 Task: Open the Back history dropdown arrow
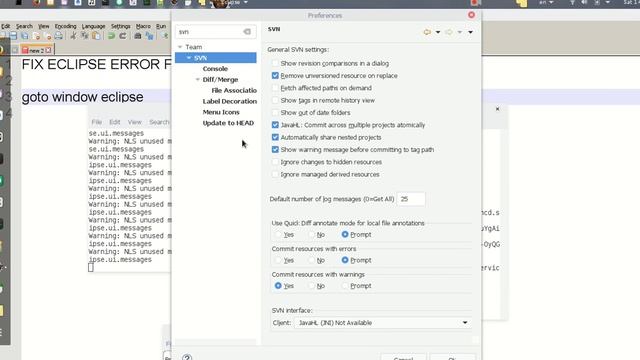[438, 32]
